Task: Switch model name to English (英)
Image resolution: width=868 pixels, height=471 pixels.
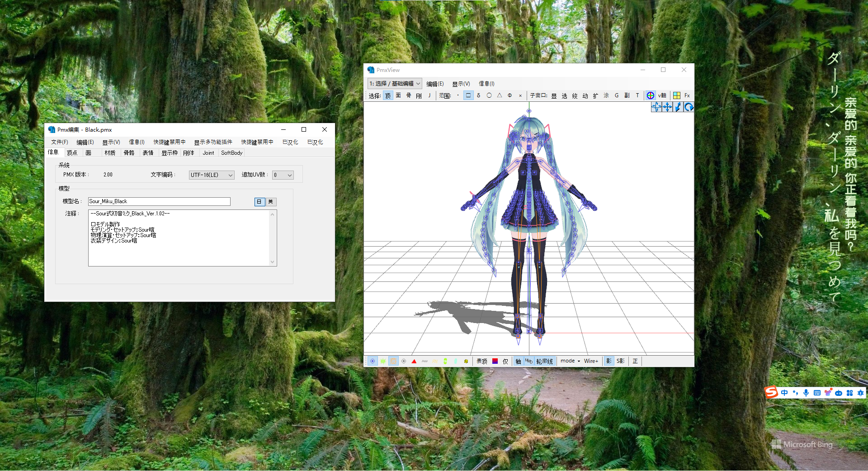Action: 271,202
